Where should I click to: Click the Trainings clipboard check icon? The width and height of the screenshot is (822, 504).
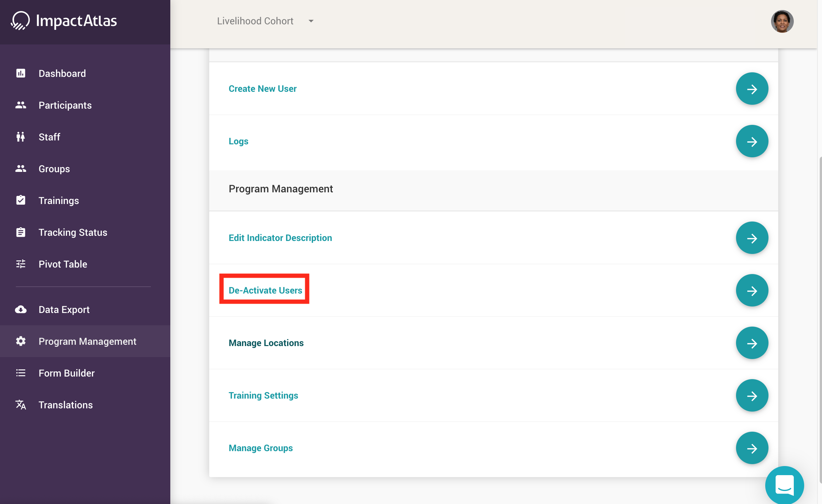(x=21, y=200)
